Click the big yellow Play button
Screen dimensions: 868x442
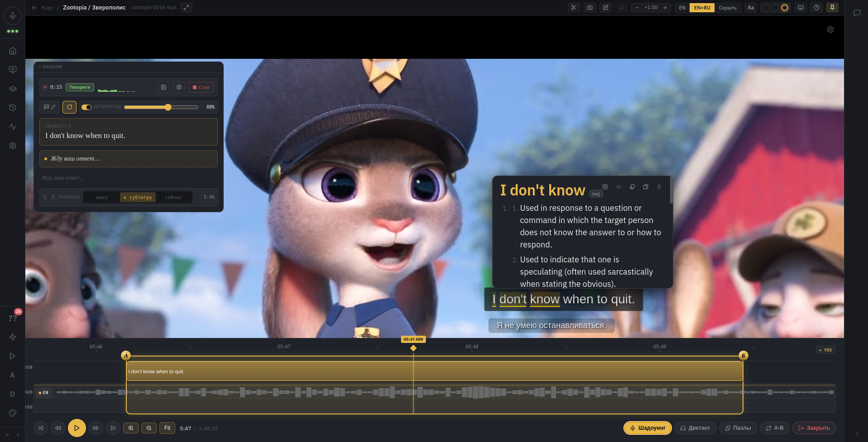click(77, 428)
